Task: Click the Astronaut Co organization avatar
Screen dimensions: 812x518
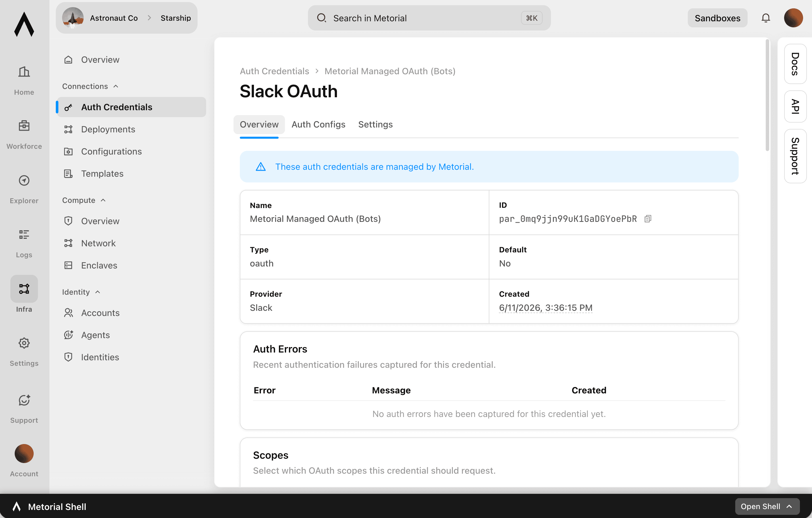Action: pos(73,18)
